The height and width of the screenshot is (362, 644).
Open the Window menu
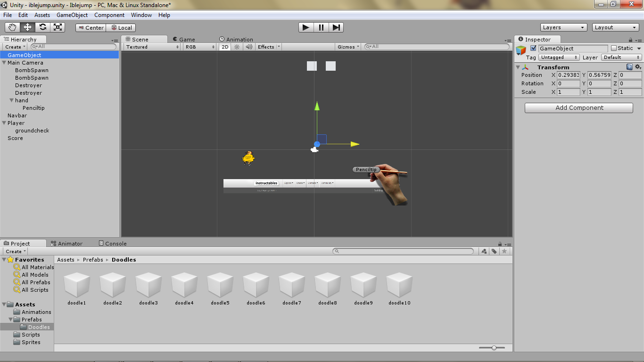click(141, 15)
